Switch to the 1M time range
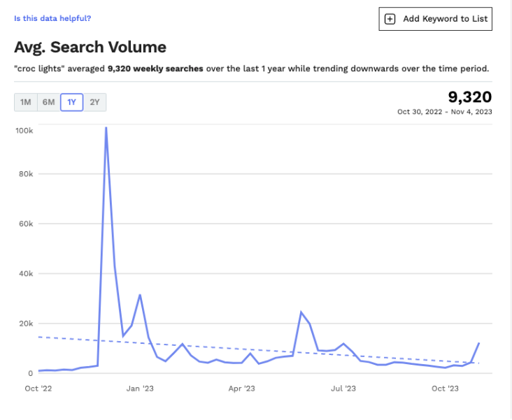The image size is (512, 420). [26, 103]
